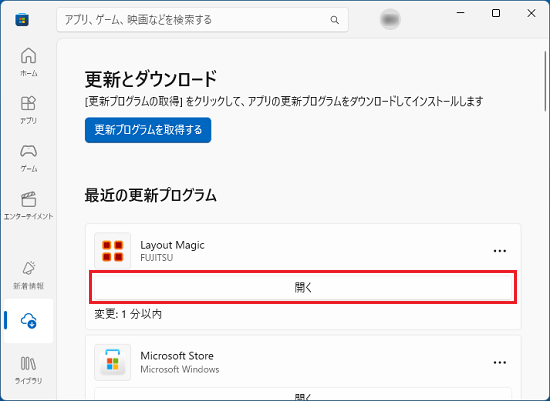The width and height of the screenshot is (550, 401).
Task: Click the Microsoft Store logo icon
Action: point(22,20)
